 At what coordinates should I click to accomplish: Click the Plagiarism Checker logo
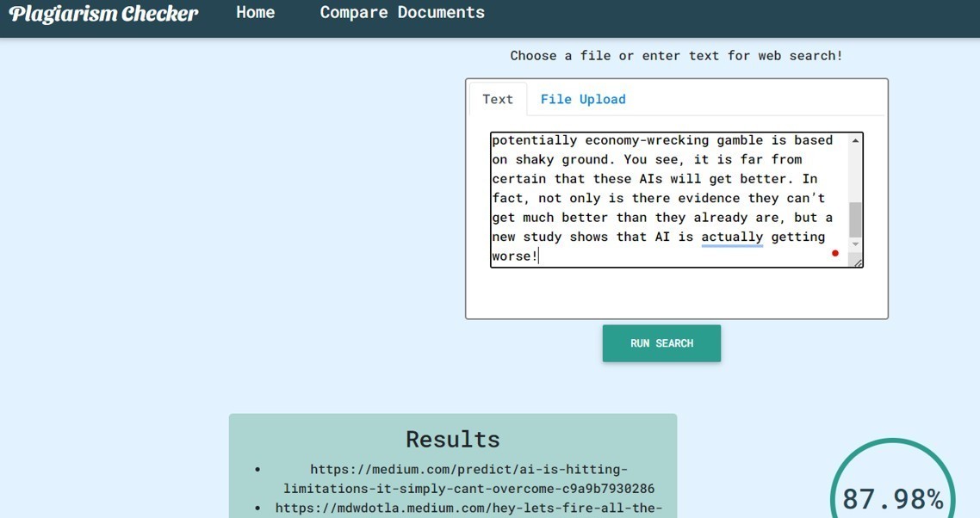[x=103, y=14]
